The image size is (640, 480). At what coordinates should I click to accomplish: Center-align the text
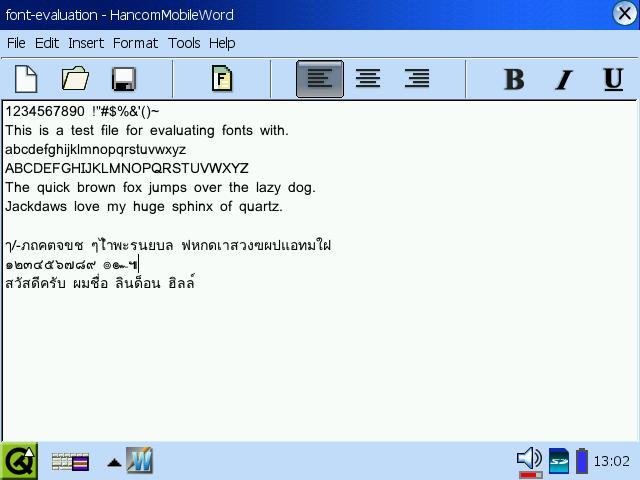pos(369,79)
